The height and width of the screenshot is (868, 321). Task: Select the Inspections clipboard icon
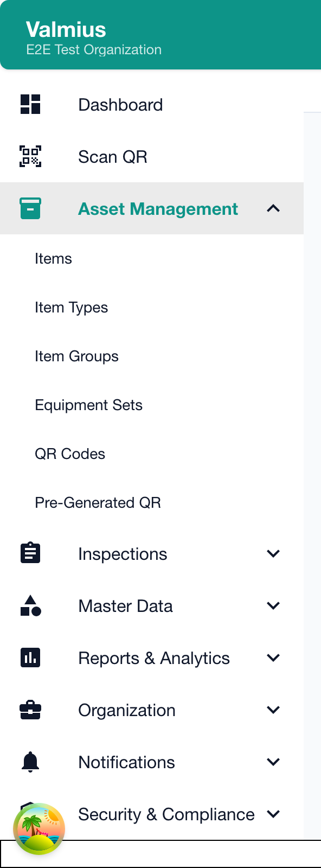(x=30, y=553)
